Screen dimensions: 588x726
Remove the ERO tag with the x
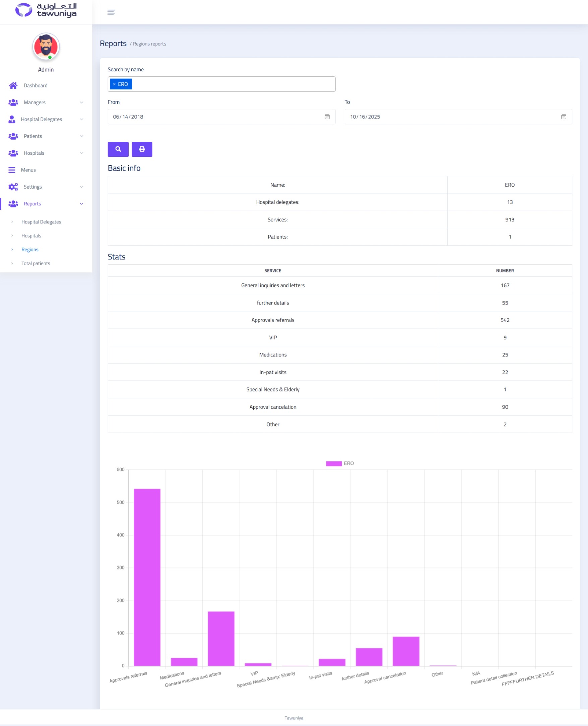[x=114, y=84]
